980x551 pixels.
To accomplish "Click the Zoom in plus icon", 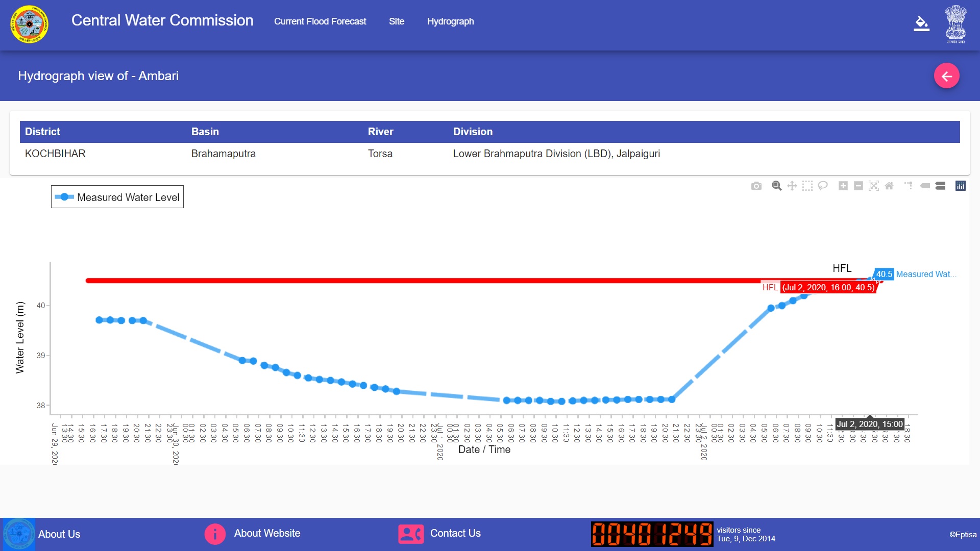I will pos(843,186).
